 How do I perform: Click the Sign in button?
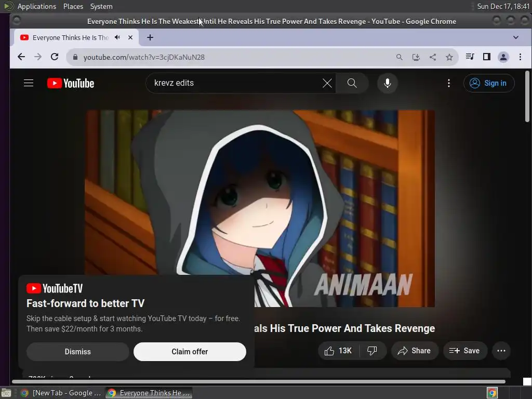click(489, 83)
